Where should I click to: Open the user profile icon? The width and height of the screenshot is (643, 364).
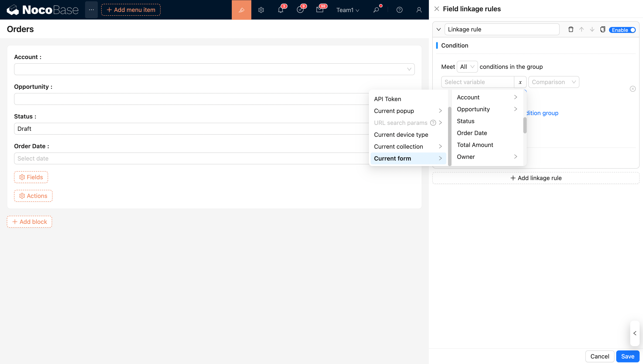pos(419,10)
